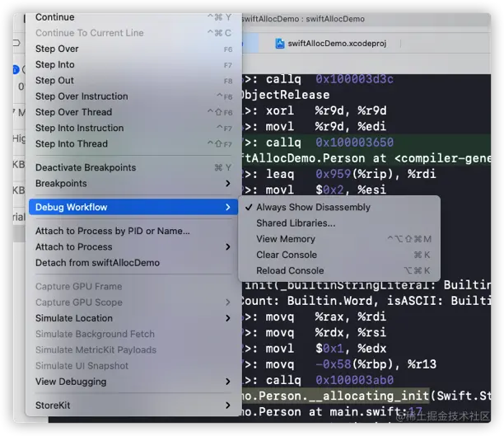Screen dimensions: 504x436
Task: Choose Step Over Thread
Action: 133,112
